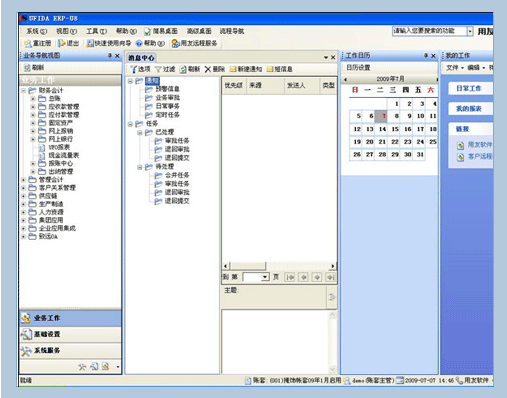Open the 消息中心 tab list dropdown arrow
This screenshot has height=398, width=507.
(x=326, y=58)
